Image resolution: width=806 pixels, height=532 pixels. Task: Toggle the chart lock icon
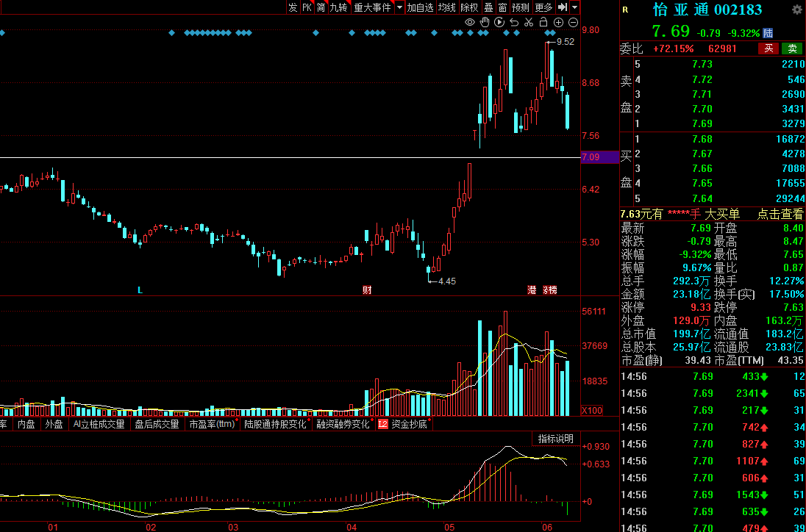point(543,23)
